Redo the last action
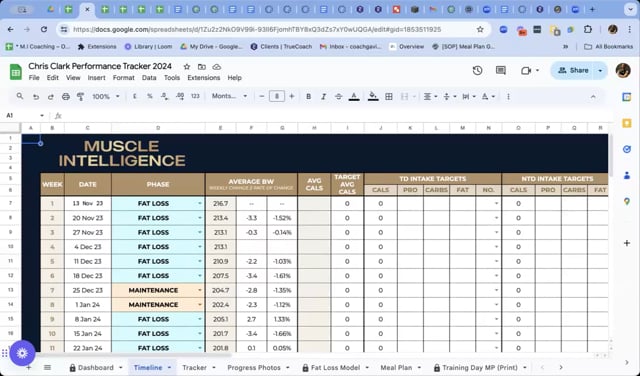Viewport: 640px width, 376px height. coord(51,97)
